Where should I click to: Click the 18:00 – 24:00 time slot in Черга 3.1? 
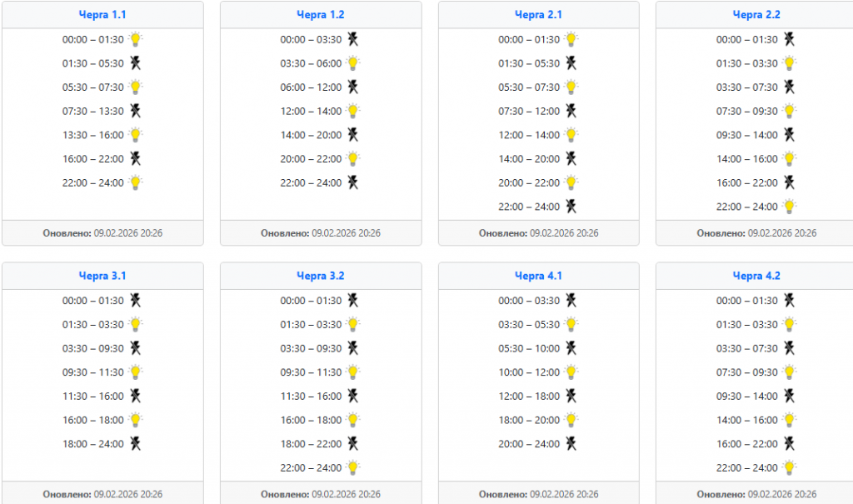click(x=92, y=444)
